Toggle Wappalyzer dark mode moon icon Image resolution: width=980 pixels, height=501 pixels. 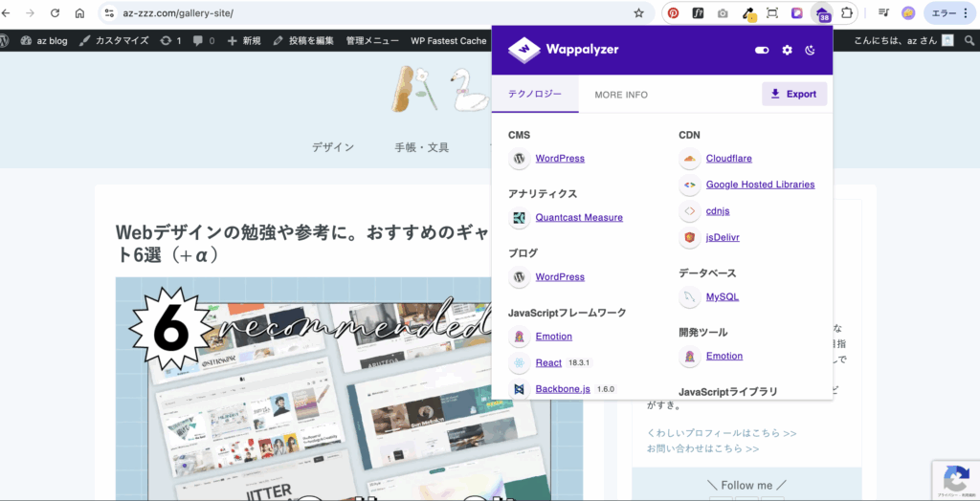811,50
